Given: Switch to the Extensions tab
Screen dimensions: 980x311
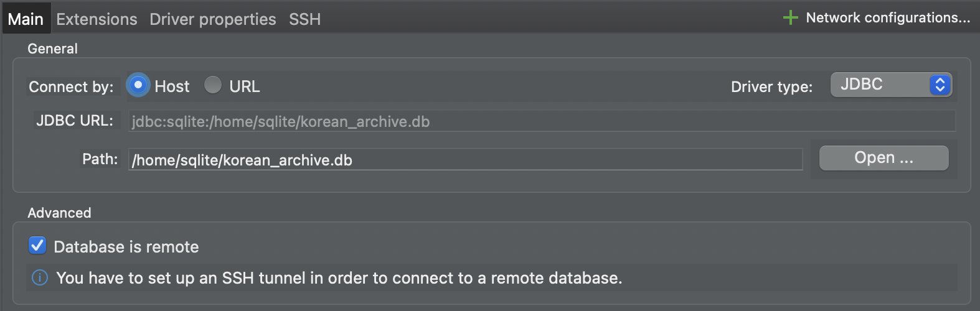Looking at the screenshot, I should pyautogui.click(x=97, y=19).
